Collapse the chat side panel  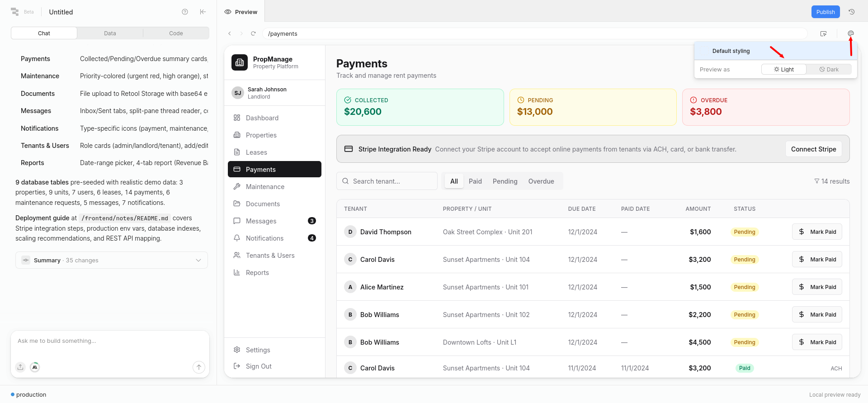coord(203,12)
